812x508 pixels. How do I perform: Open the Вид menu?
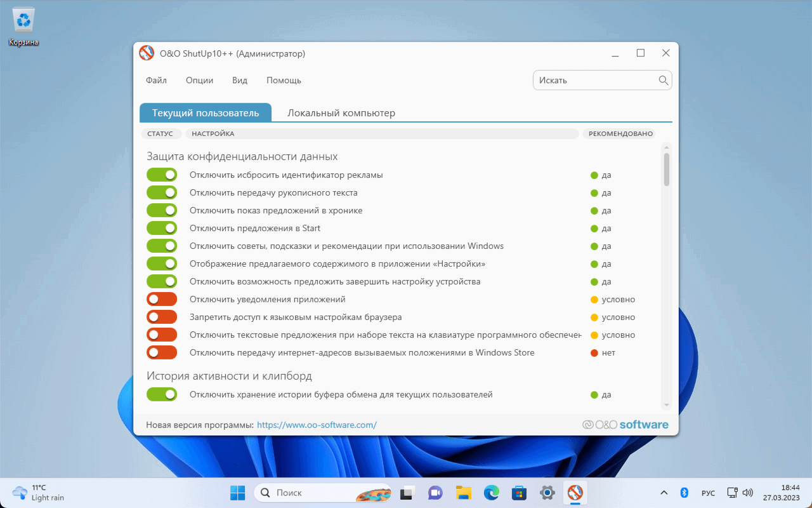click(240, 81)
